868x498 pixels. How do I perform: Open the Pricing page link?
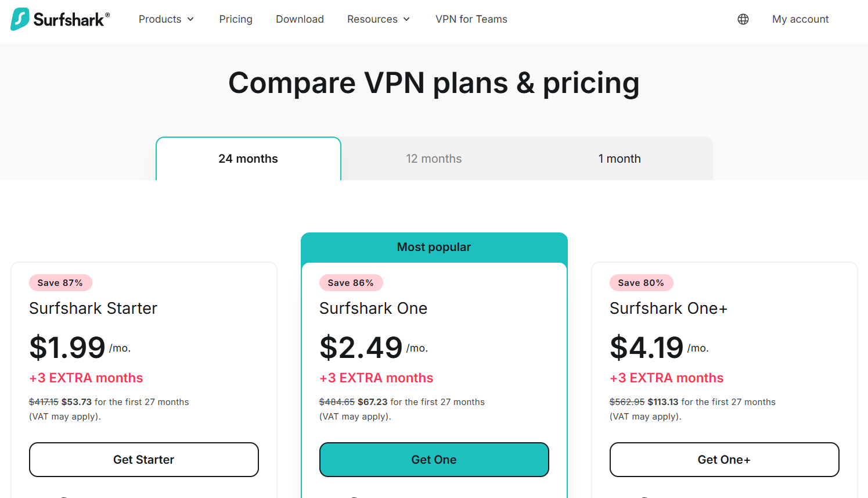[x=236, y=19]
